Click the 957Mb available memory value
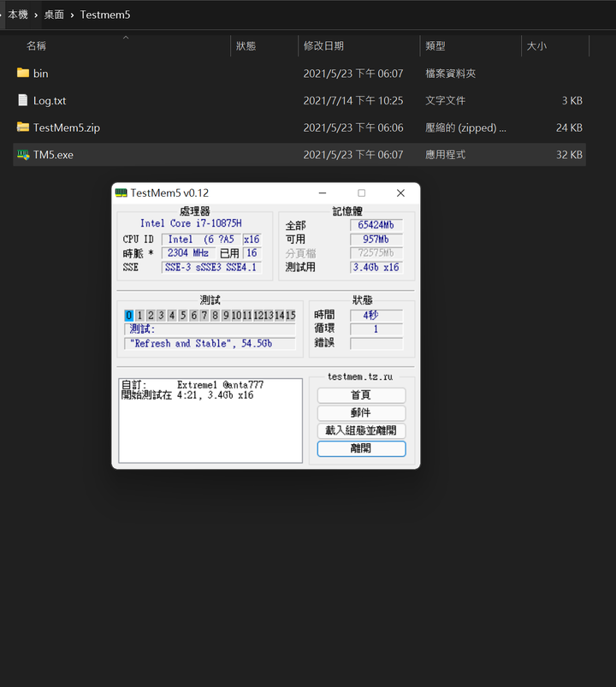This screenshot has width=616, height=687. click(376, 240)
